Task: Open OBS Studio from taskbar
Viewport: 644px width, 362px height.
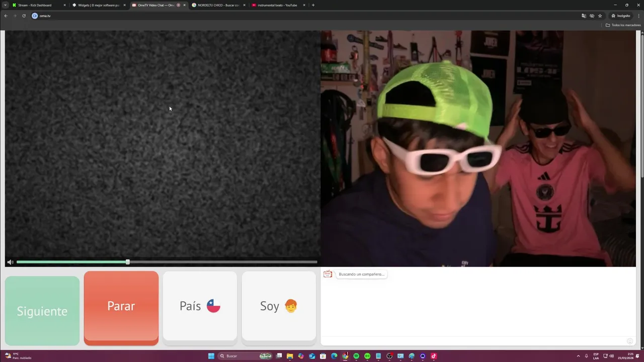Action: 389,356
